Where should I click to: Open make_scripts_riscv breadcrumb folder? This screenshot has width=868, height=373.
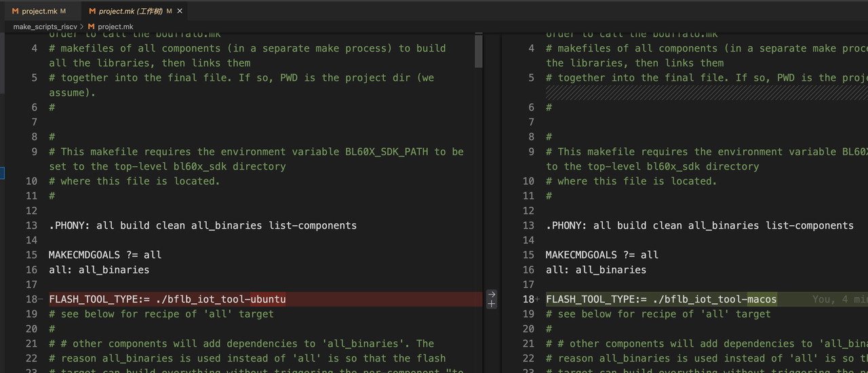coord(45,26)
